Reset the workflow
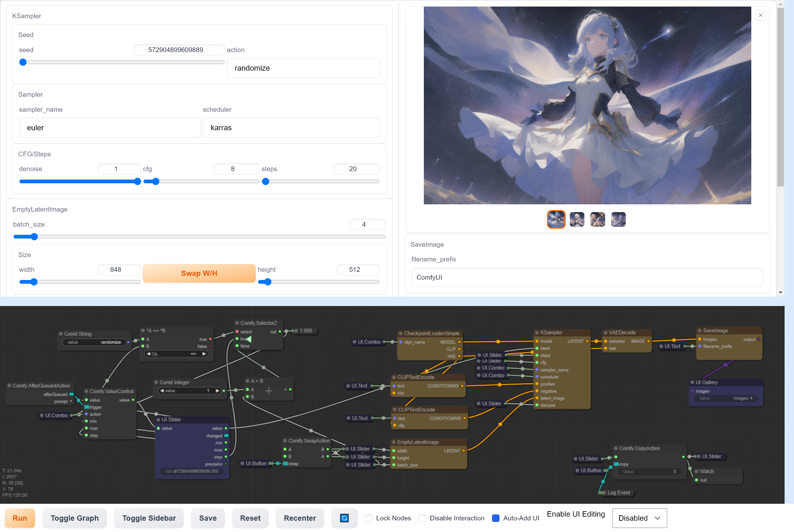This screenshot has height=532, width=794. (250, 518)
